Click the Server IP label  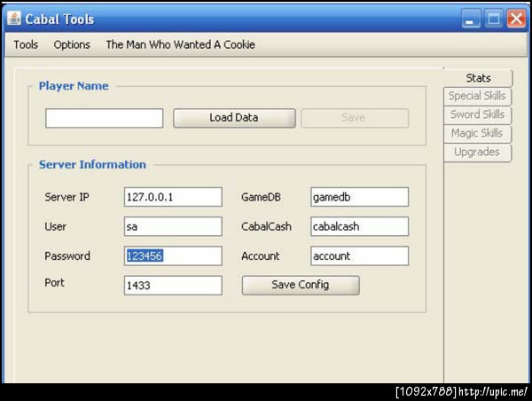click(x=66, y=197)
